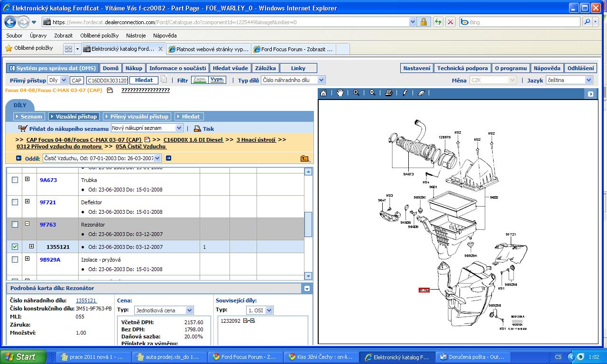
Task: Print the diagram using the printer icon
Action: click(388, 93)
